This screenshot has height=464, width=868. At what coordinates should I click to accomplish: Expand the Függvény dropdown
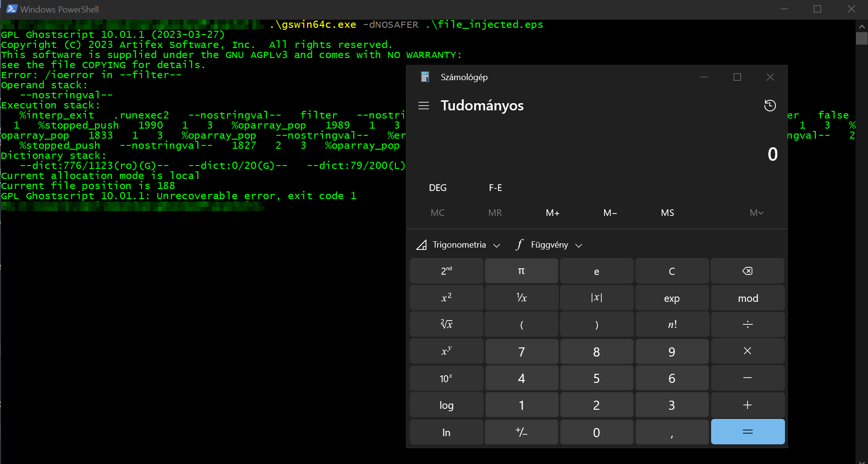[549, 245]
